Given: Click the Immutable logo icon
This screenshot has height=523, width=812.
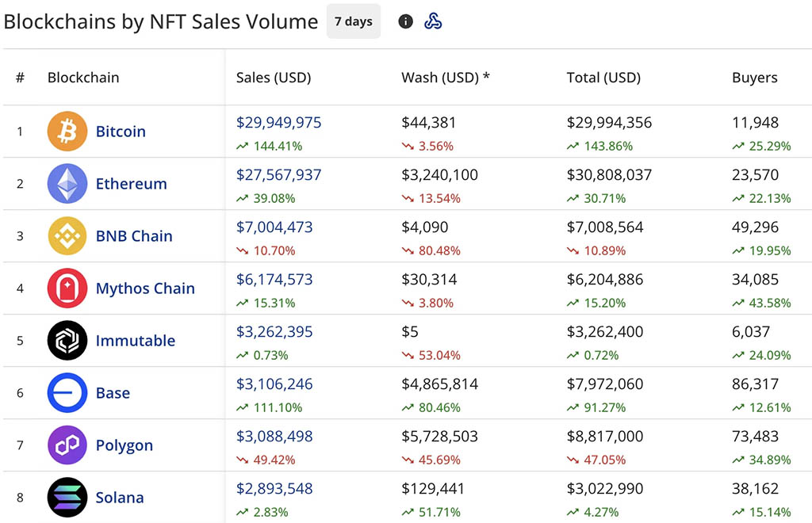Looking at the screenshot, I should [x=67, y=340].
